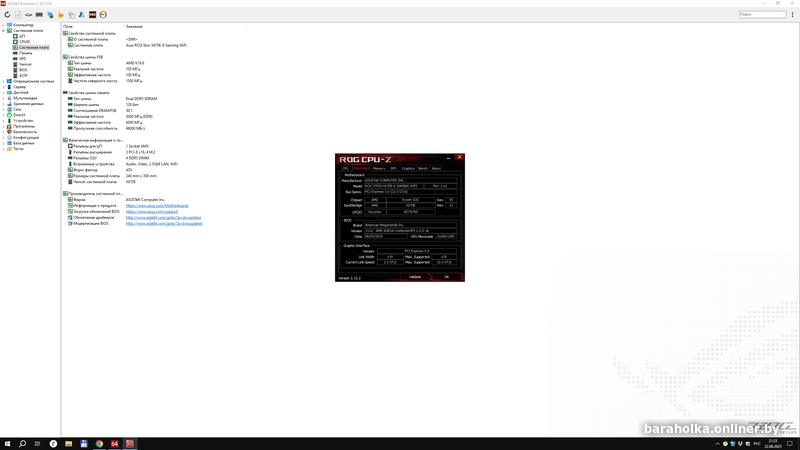Show hidden tray icons chevron
This screenshot has height=450, width=800.
[x=717, y=444]
